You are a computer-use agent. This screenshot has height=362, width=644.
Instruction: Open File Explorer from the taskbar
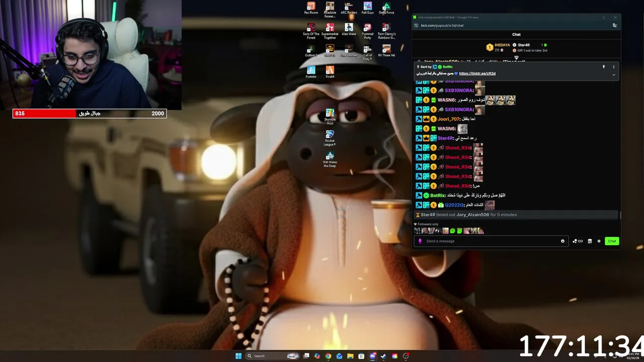350,356
